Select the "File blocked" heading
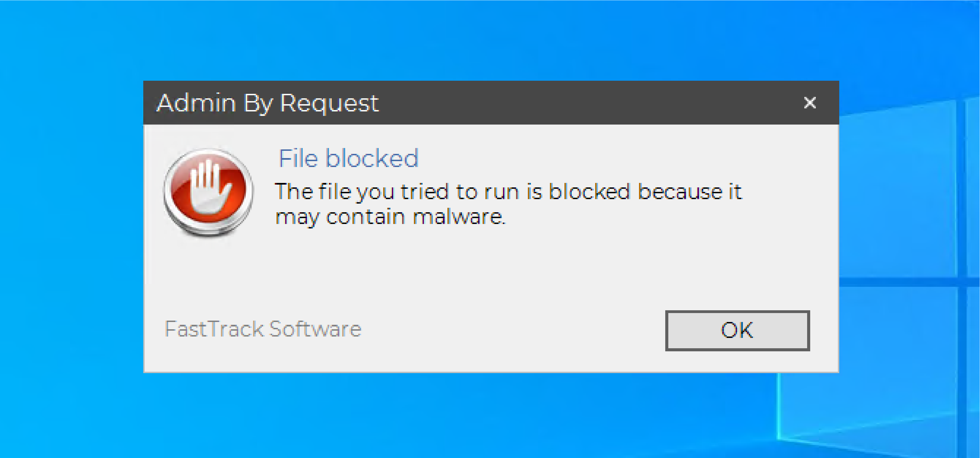The height and width of the screenshot is (458, 980). [x=349, y=158]
